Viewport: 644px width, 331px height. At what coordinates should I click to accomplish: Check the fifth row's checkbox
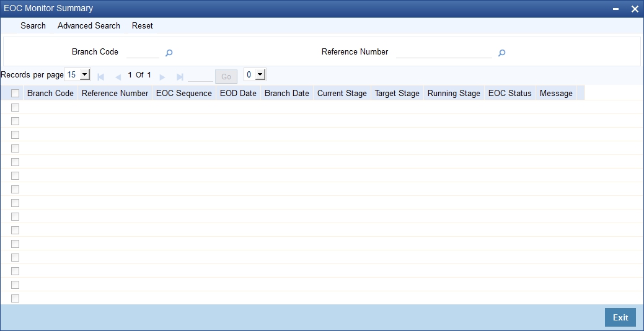[15, 162]
